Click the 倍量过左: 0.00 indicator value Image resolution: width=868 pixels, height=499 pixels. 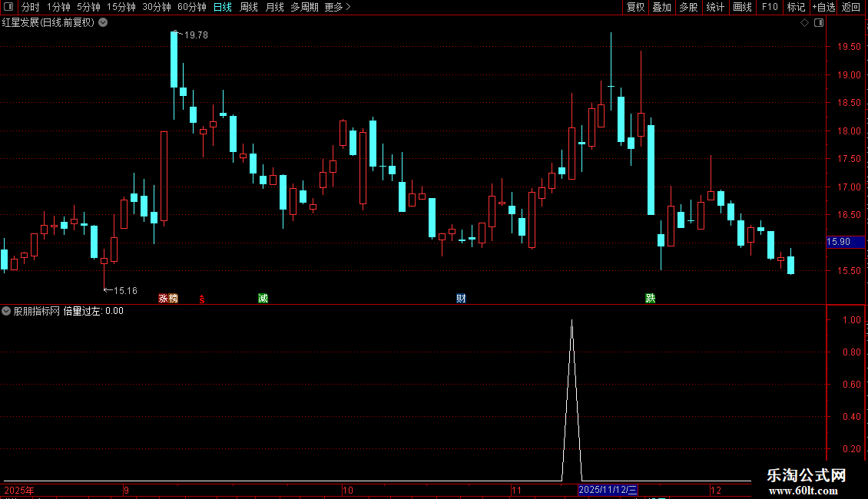click(x=94, y=311)
